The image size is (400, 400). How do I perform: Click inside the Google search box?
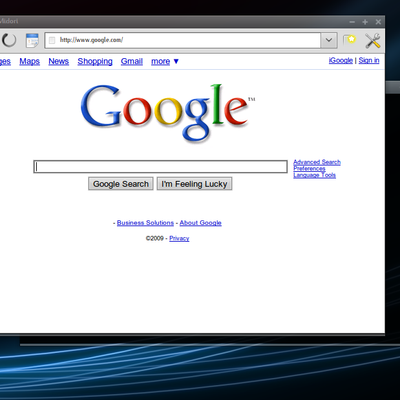(160, 167)
